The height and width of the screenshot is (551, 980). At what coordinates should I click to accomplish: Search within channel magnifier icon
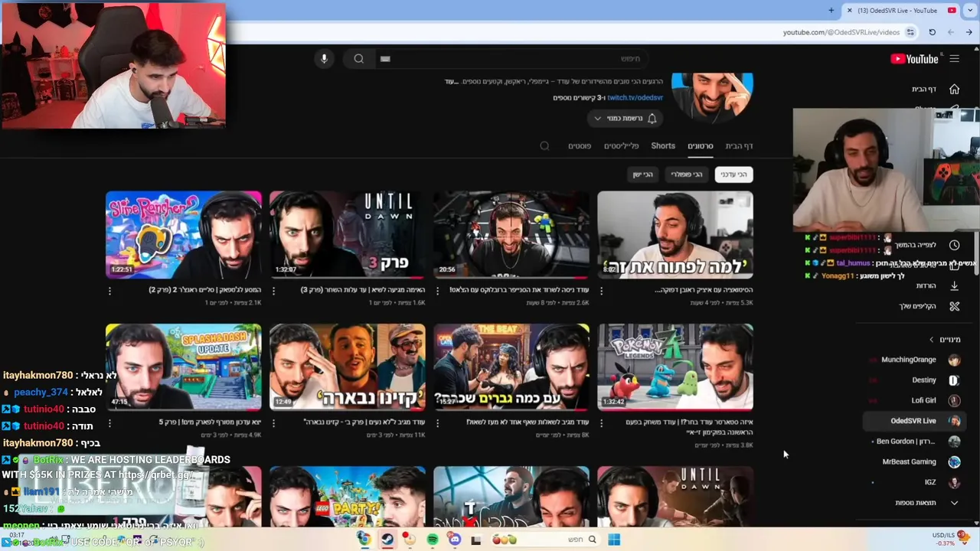coord(544,145)
